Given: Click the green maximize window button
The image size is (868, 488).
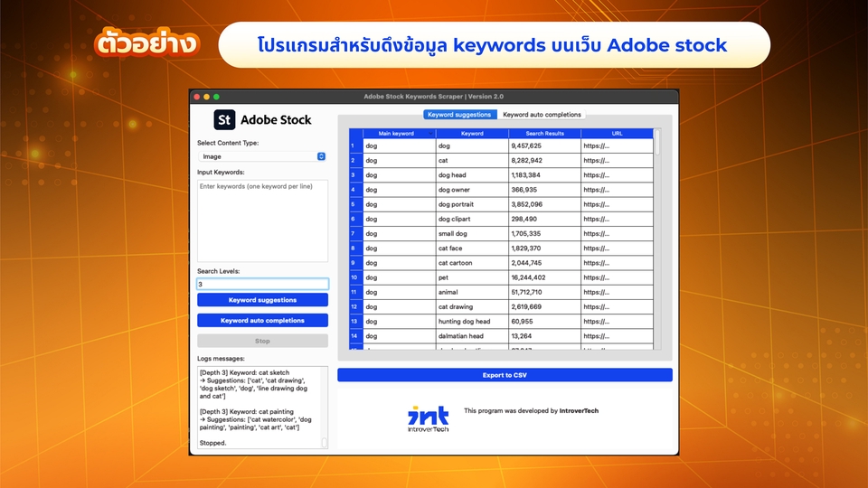Looking at the screenshot, I should (x=216, y=97).
